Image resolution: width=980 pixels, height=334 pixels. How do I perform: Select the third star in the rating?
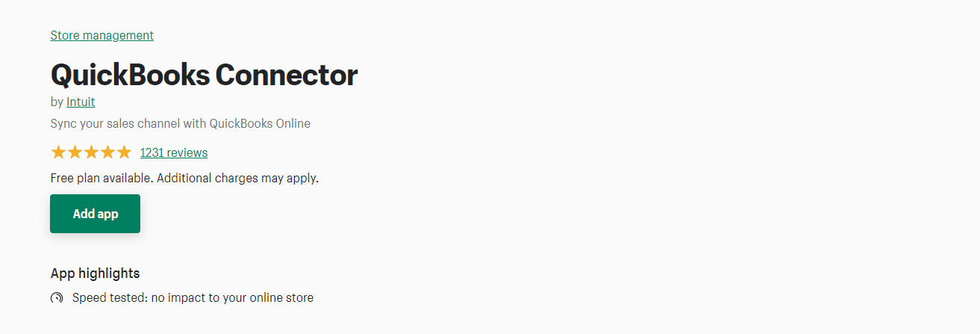[x=91, y=152]
